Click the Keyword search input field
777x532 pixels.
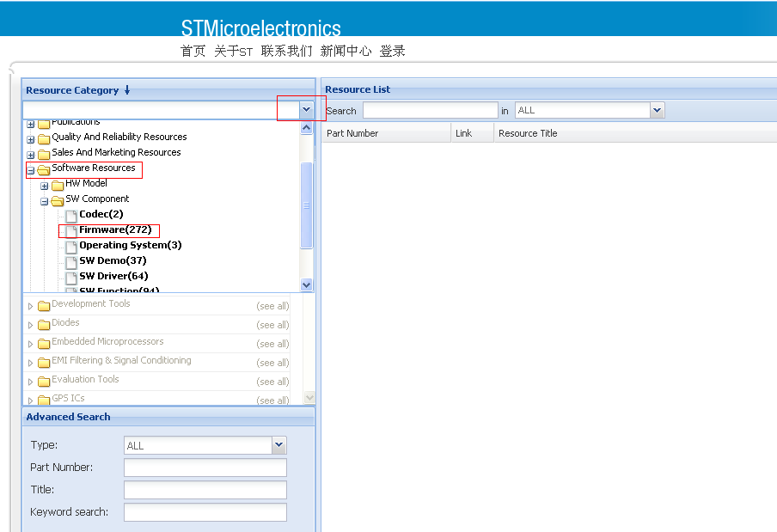205,512
